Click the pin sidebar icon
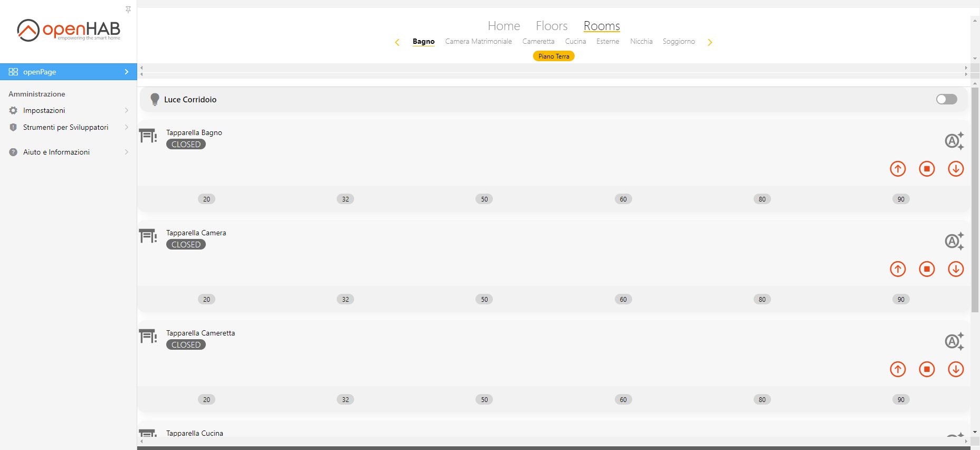Viewport: 980px width, 450px height. pyautogui.click(x=128, y=9)
